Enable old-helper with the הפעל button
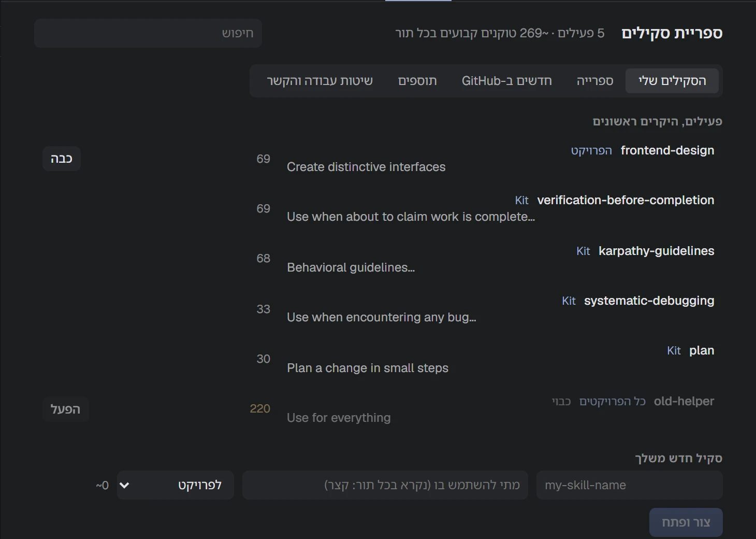Screen dimensions: 756x539 (65, 409)
